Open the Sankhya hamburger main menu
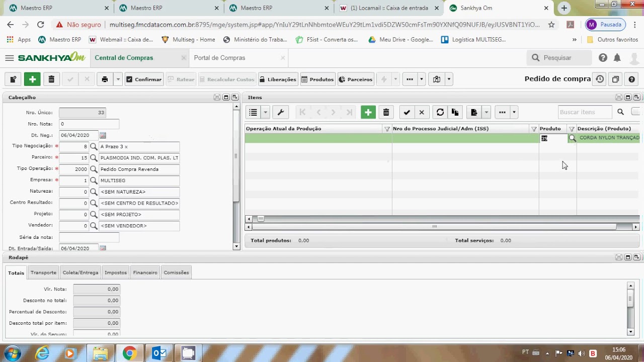Image resolution: width=644 pixels, height=362 pixels. [9, 58]
